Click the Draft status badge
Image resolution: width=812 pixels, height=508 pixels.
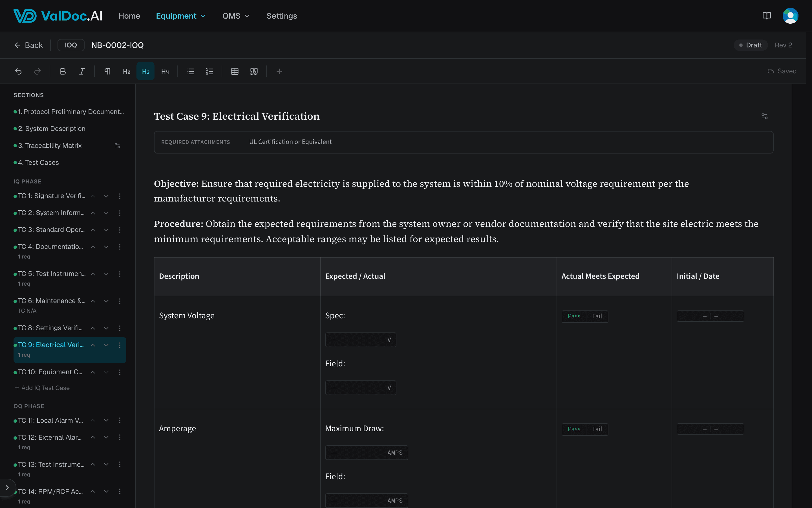(x=751, y=45)
